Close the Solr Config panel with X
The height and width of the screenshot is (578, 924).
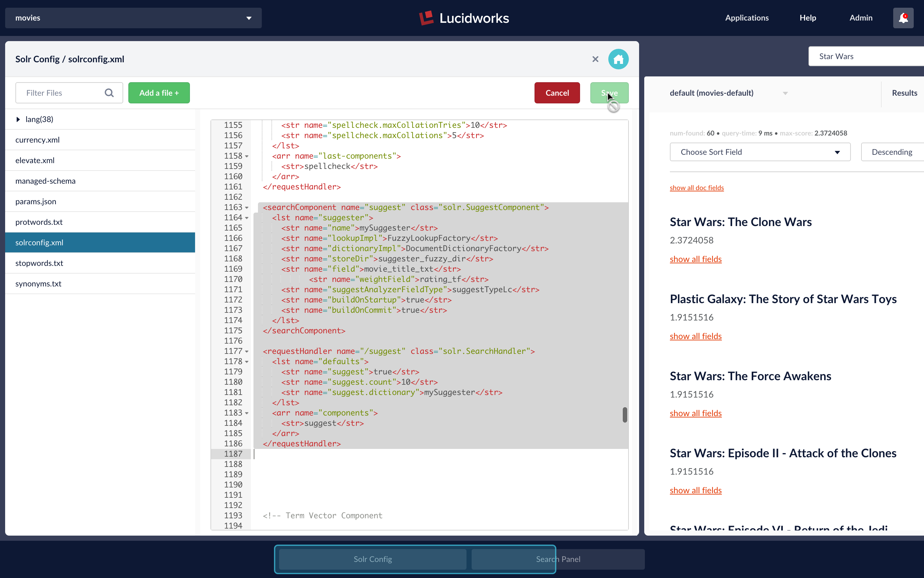pos(595,59)
